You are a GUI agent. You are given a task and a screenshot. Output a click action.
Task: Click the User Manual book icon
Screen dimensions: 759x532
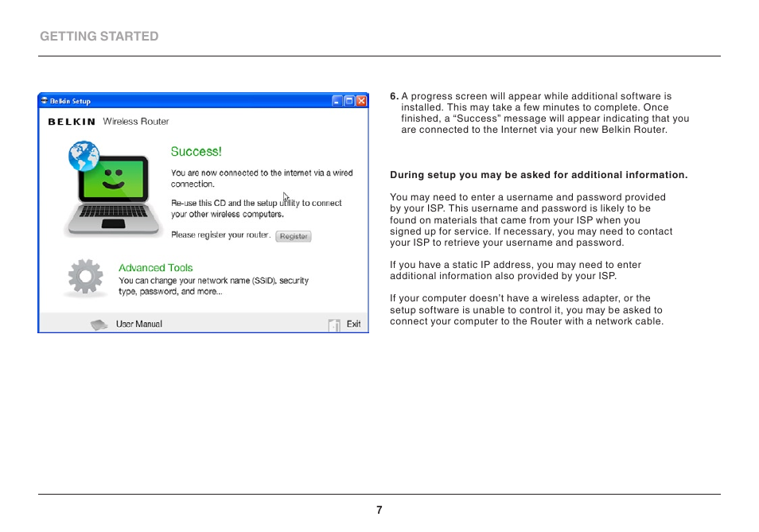coord(99,324)
